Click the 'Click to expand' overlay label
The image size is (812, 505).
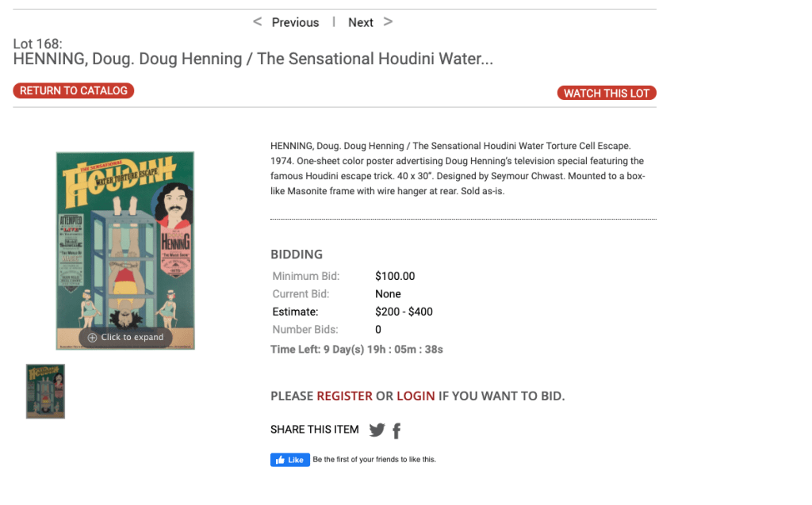coord(132,338)
